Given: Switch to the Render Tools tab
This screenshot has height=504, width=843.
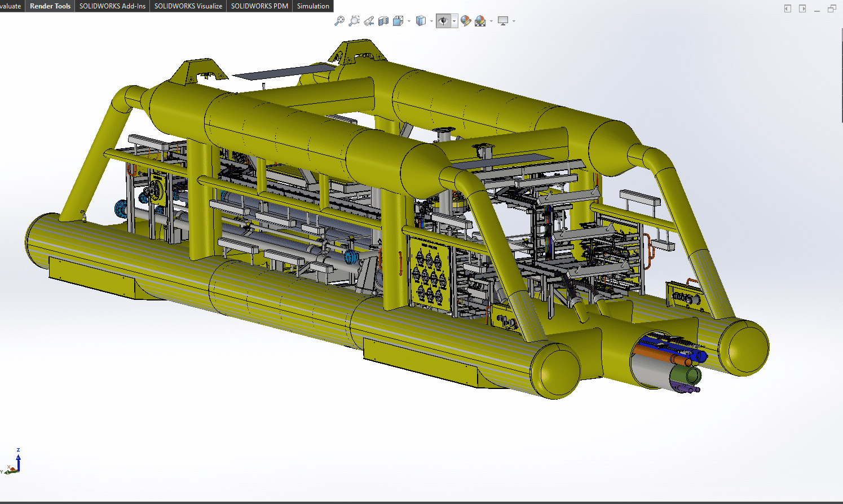Looking at the screenshot, I should click(50, 6).
